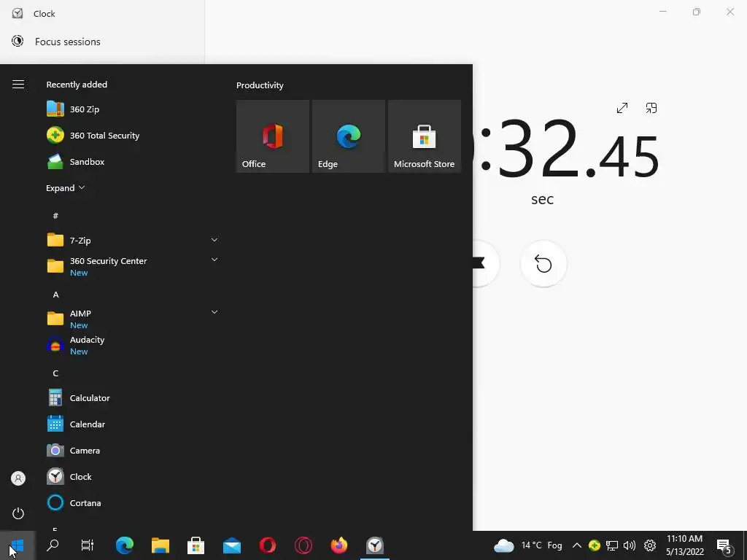Screen dimensions: 747x560
Task: Open Action Center notifications
Action: [724, 546]
